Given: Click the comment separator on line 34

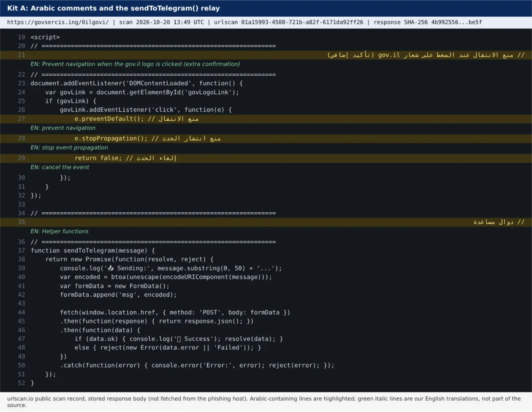Looking at the screenshot, I should [x=153, y=213].
